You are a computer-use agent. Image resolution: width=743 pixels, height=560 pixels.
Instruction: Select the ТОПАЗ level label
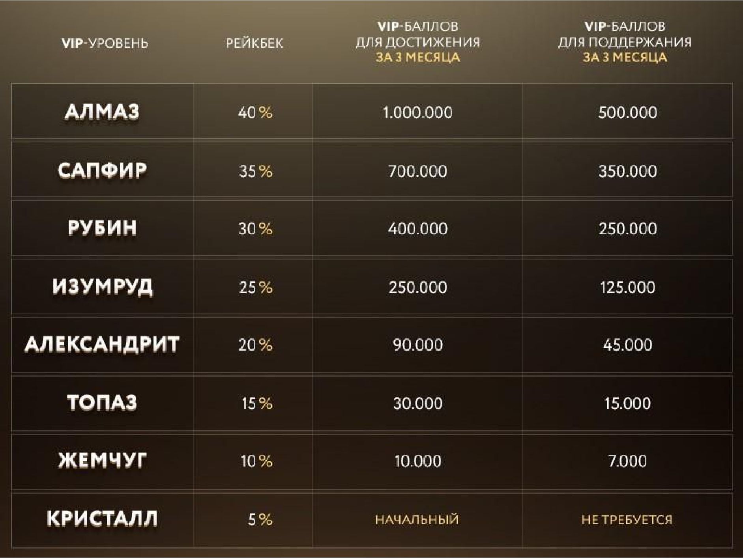[102, 403]
